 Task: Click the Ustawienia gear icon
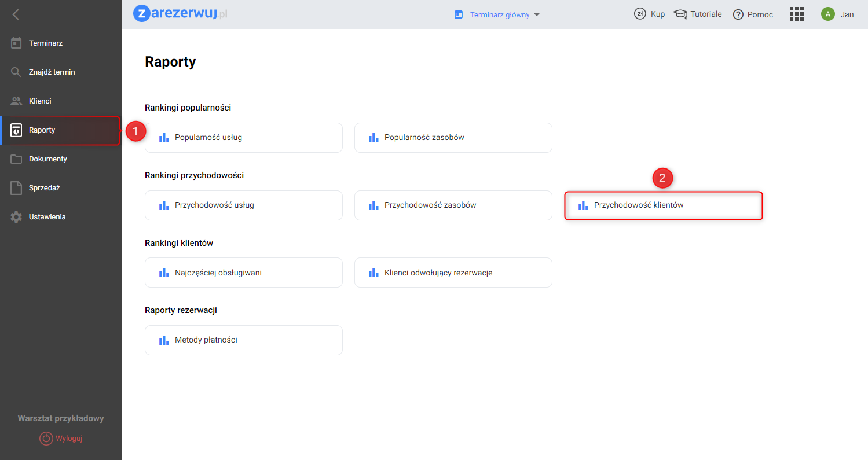click(x=16, y=217)
